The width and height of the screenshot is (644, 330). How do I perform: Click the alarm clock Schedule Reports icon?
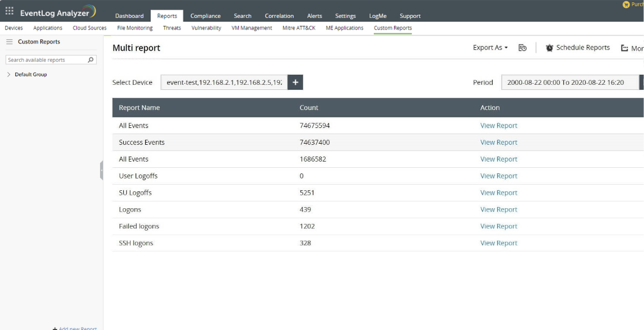tap(549, 48)
